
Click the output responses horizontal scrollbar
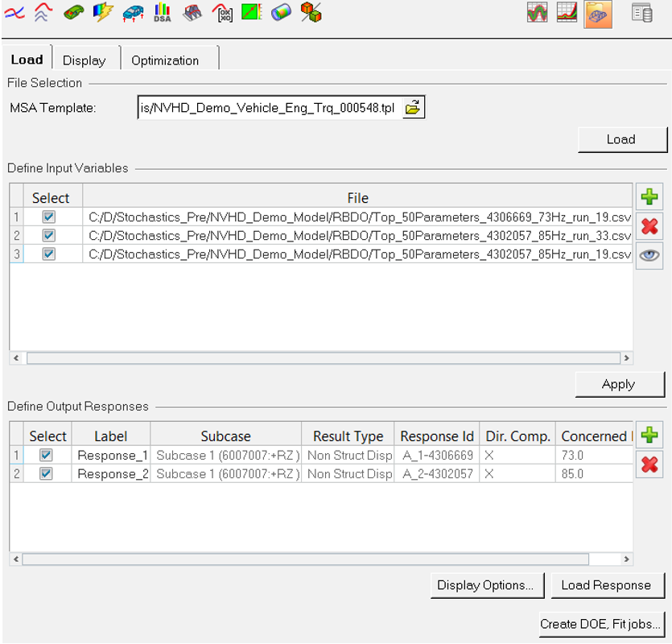pos(306,559)
